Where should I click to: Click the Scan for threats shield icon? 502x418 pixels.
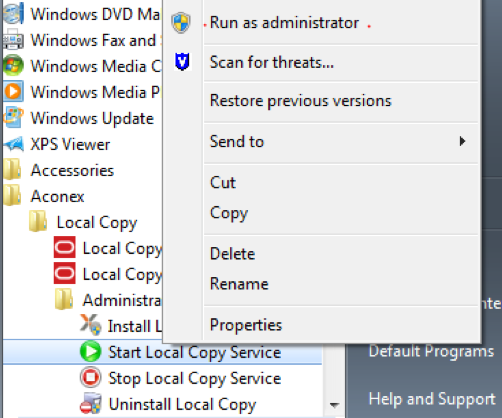coord(182,62)
